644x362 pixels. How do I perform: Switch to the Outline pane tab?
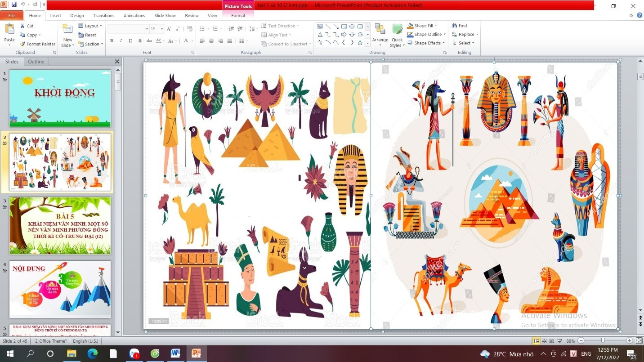coord(36,62)
